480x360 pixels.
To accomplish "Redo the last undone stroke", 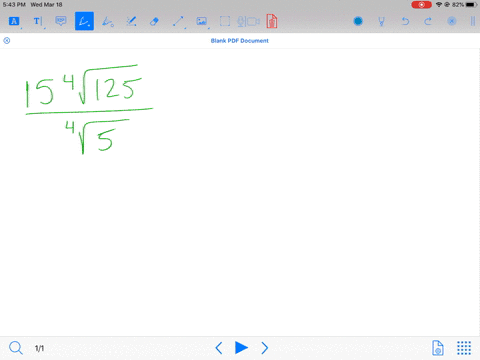I will click(x=428, y=21).
